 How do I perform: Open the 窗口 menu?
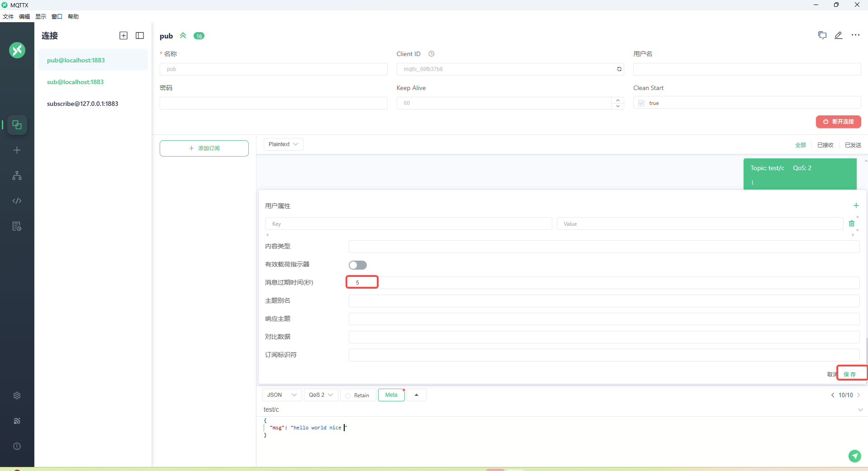click(x=57, y=17)
